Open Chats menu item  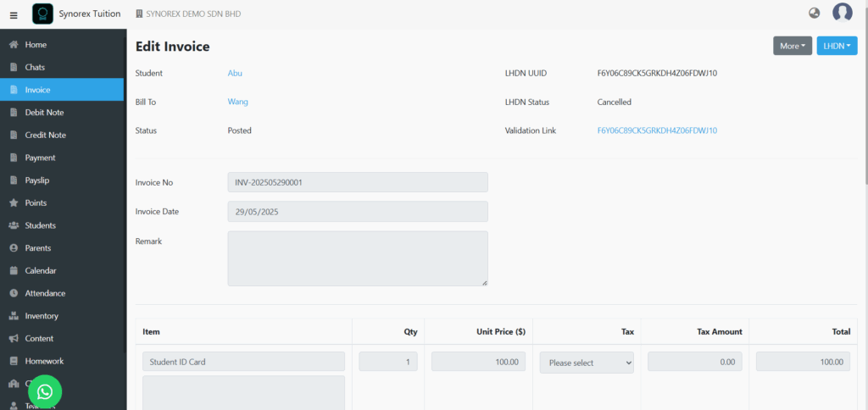coord(62,68)
